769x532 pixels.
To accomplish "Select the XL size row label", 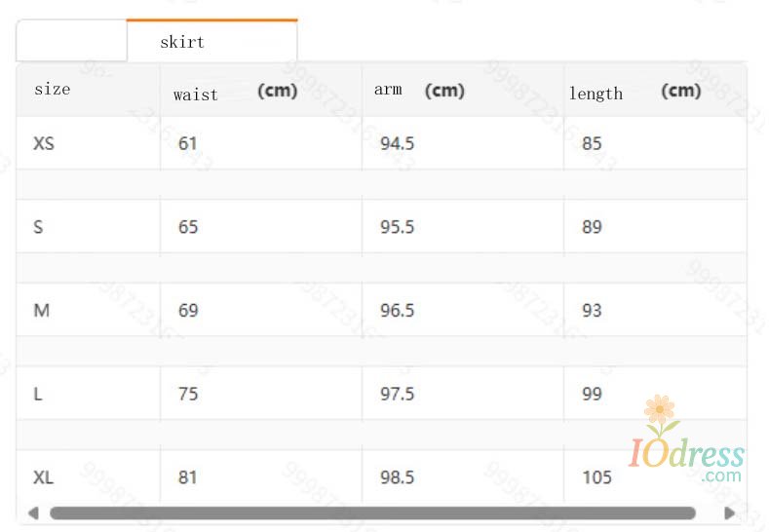I will 44,477.
